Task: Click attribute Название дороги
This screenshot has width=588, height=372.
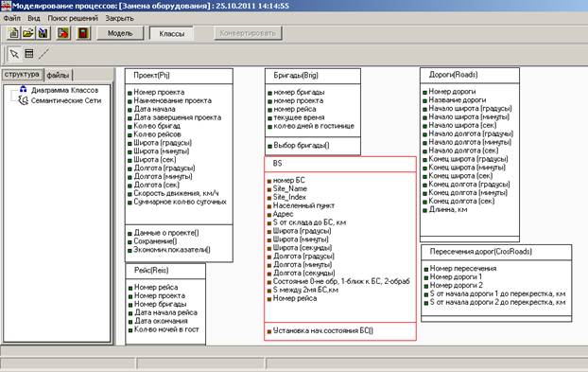Action: click(x=458, y=100)
